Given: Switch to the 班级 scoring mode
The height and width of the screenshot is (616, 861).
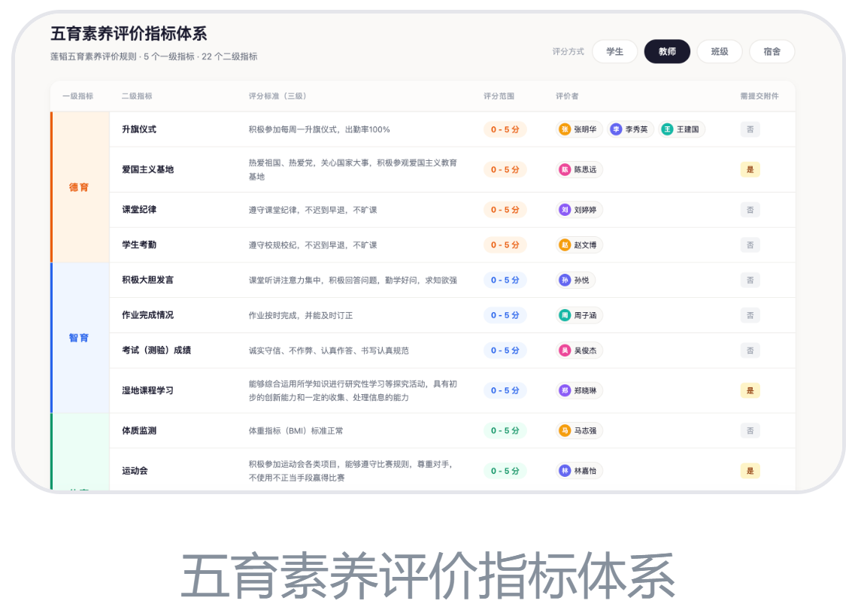Looking at the screenshot, I should point(720,52).
